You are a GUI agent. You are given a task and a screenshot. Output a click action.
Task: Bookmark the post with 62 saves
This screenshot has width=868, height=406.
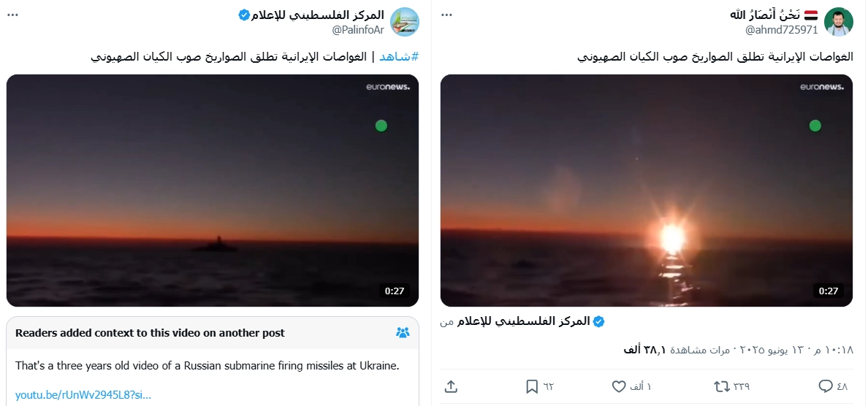tap(532, 386)
